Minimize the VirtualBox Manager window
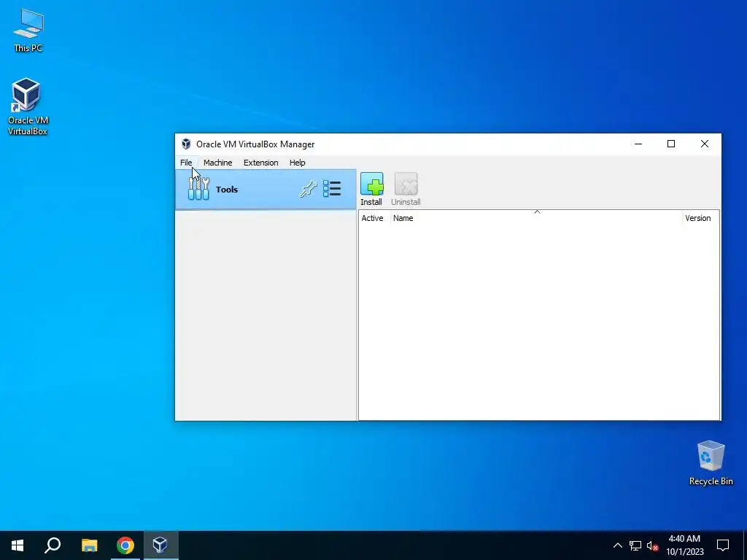 pyautogui.click(x=638, y=144)
